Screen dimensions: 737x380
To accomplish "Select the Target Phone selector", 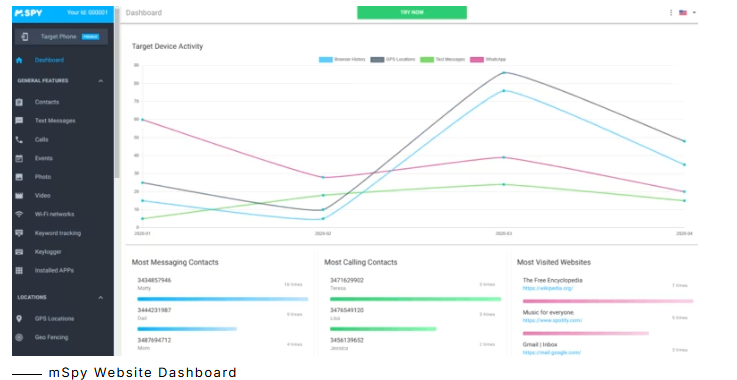I will pos(62,37).
